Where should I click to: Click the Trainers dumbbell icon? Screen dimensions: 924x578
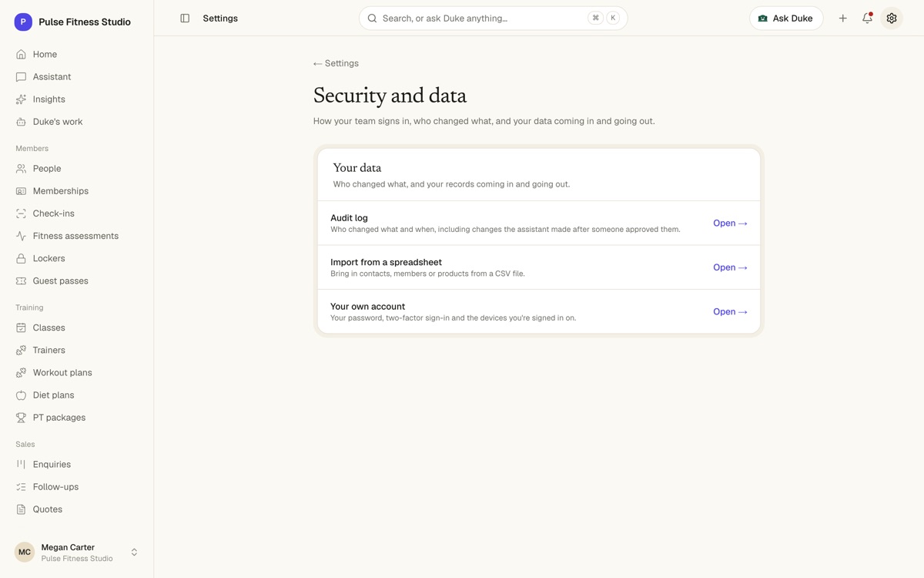(21, 350)
